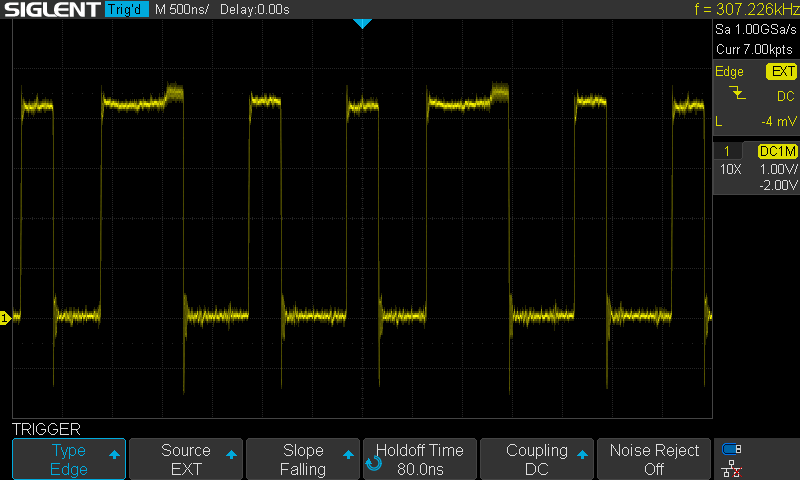
Task: Click the SIGLENT logo
Action: (52, 9)
